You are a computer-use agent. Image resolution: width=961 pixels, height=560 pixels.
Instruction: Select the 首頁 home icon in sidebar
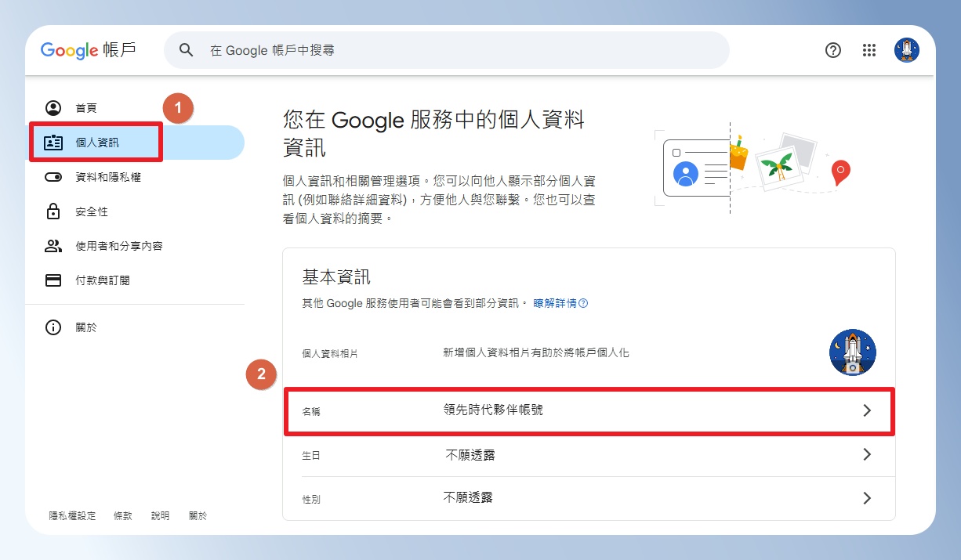coord(53,108)
